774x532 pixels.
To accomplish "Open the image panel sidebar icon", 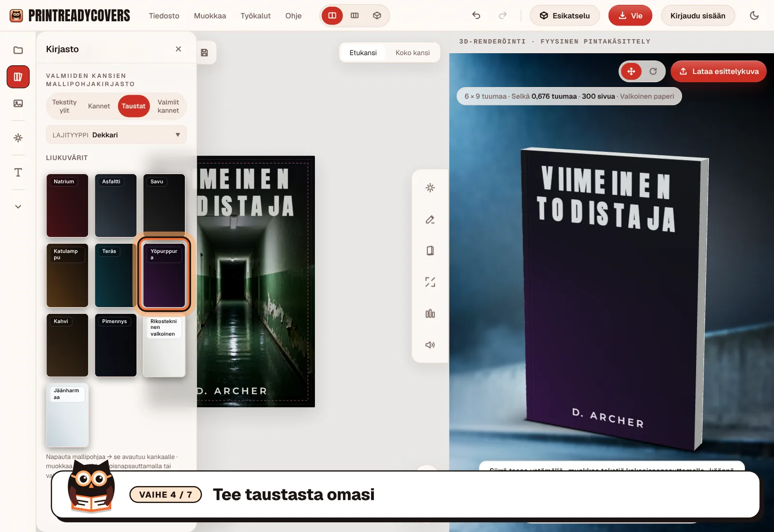I will click(18, 103).
